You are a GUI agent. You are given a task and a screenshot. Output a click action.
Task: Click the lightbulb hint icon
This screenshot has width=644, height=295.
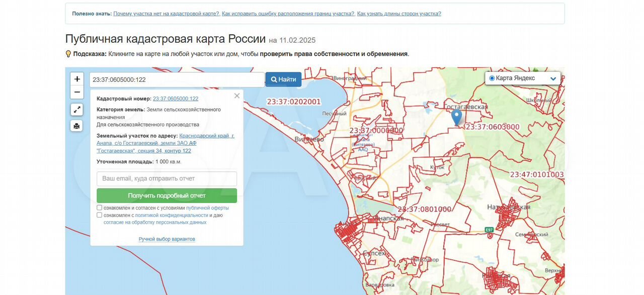pos(68,54)
